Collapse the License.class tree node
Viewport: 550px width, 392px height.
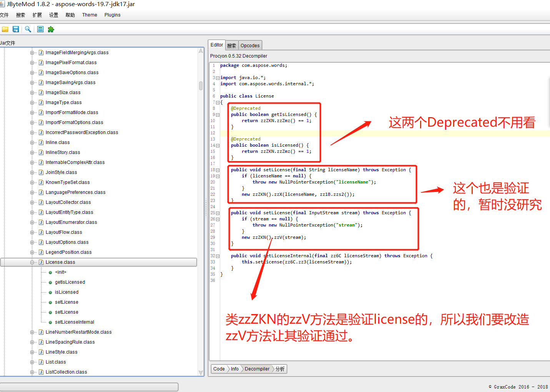pos(32,262)
